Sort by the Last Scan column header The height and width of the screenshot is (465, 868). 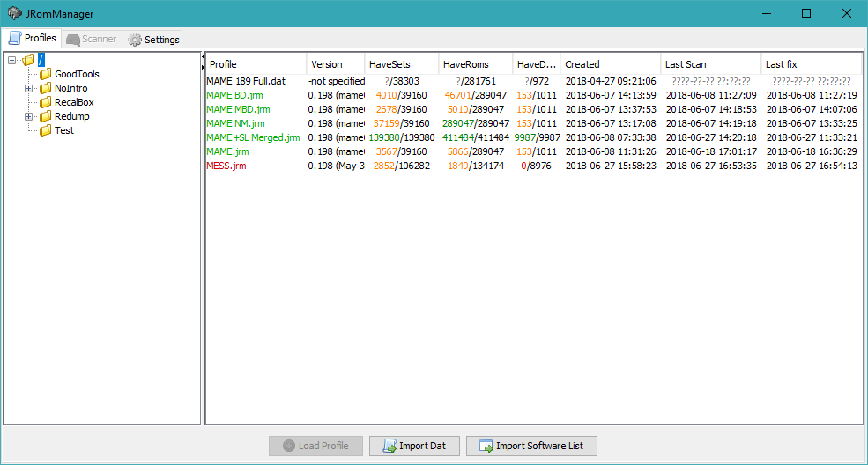tap(711, 64)
